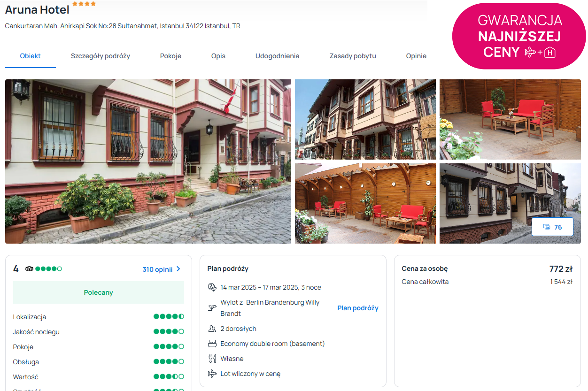588x391 pixels.
Task: Click the two adults guests icon
Action: (x=212, y=329)
